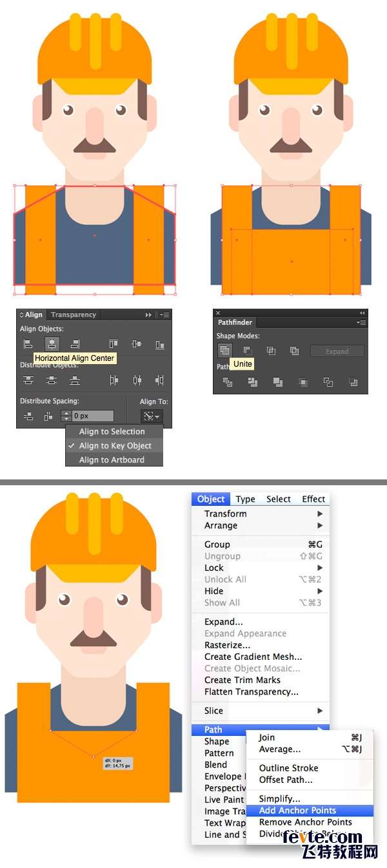Image resolution: width=387 pixels, height=868 pixels.
Task: Choose Add Anchor Points item
Action: coord(310,811)
